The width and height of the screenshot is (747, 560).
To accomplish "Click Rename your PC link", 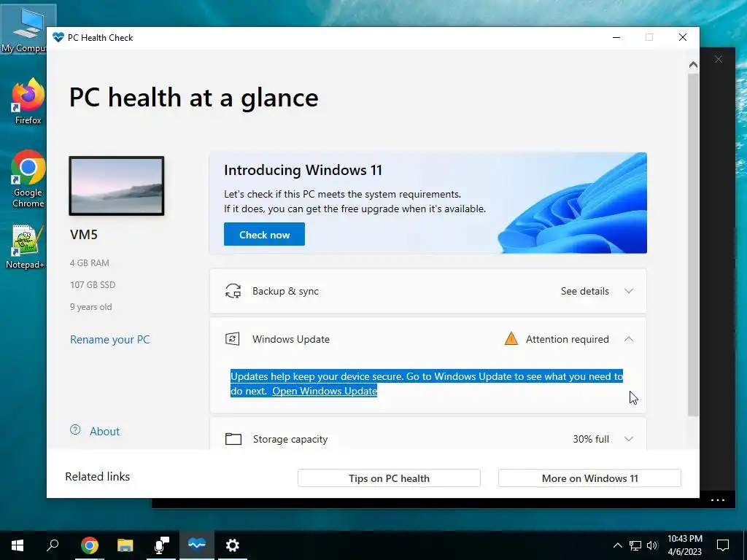I will click(x=109, y=340).
